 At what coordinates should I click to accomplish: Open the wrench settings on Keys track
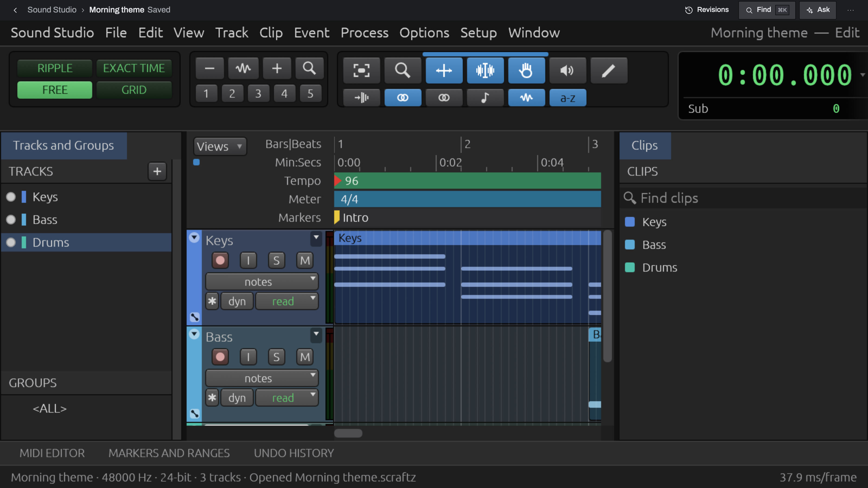point(194,317)
